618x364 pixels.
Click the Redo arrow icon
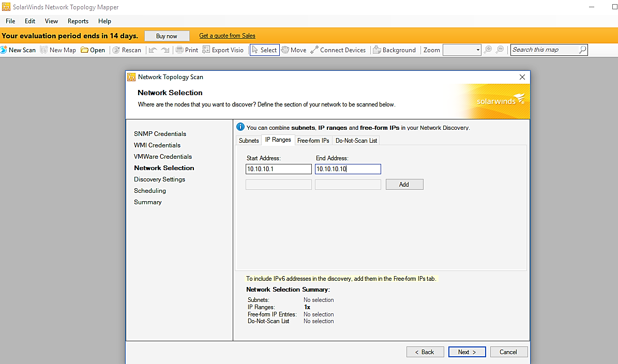(165, 50)
